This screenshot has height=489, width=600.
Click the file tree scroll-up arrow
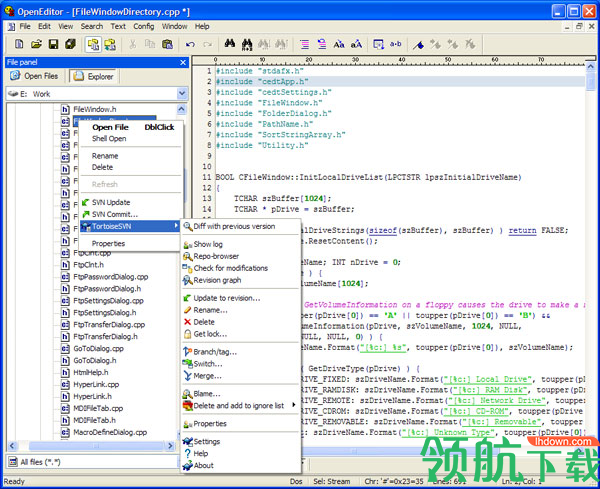pyautogui.click(x=182, y=109)
